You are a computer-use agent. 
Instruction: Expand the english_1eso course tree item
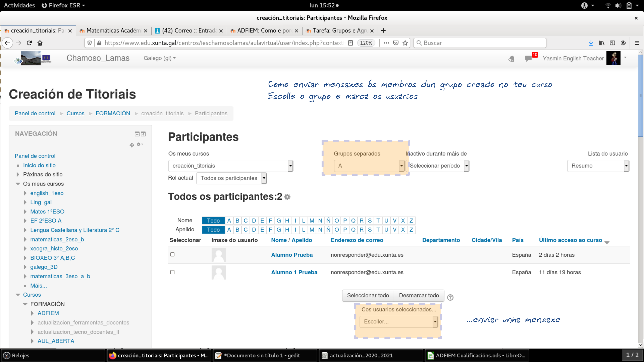(x=25, y=193)
